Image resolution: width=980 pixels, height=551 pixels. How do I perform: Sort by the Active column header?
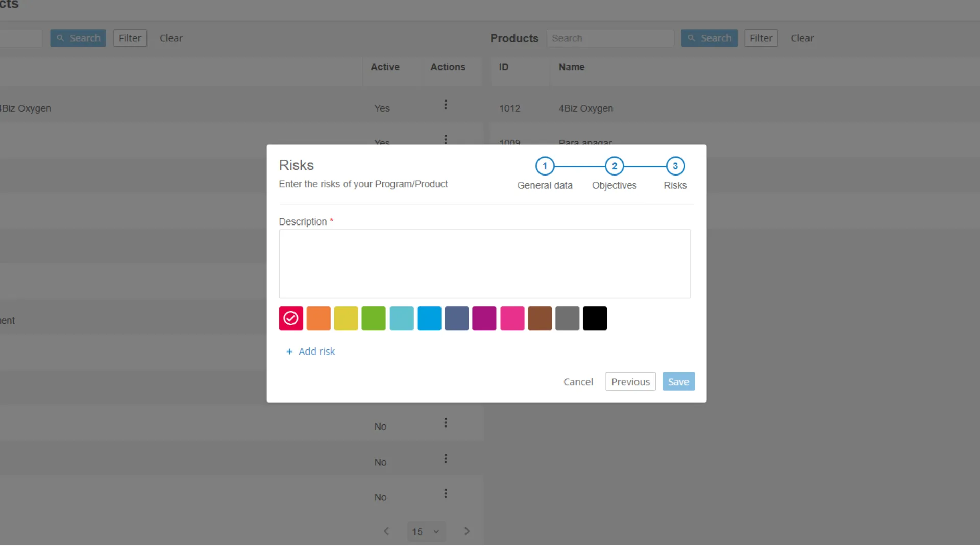(x=385, y=67)
